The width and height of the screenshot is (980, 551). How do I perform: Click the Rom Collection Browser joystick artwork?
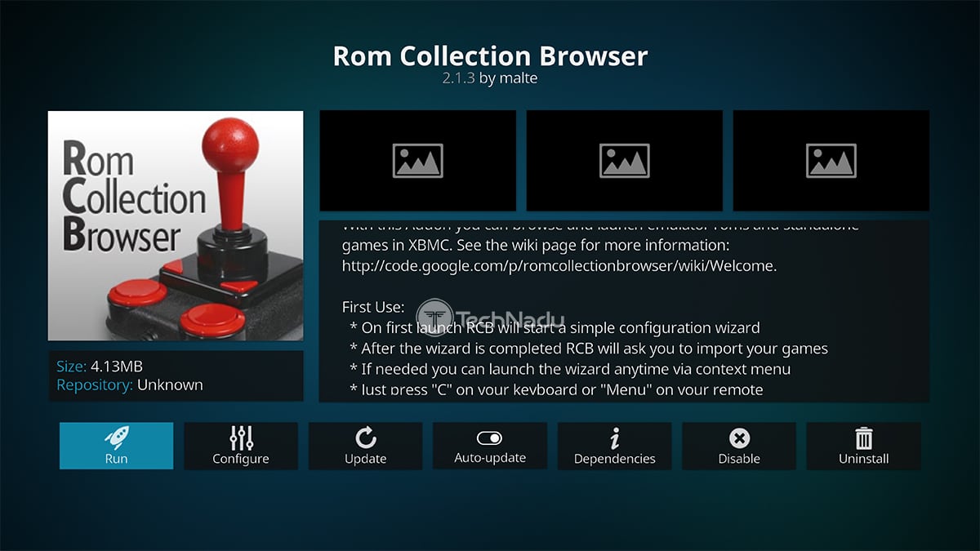[x=176, y=226]
